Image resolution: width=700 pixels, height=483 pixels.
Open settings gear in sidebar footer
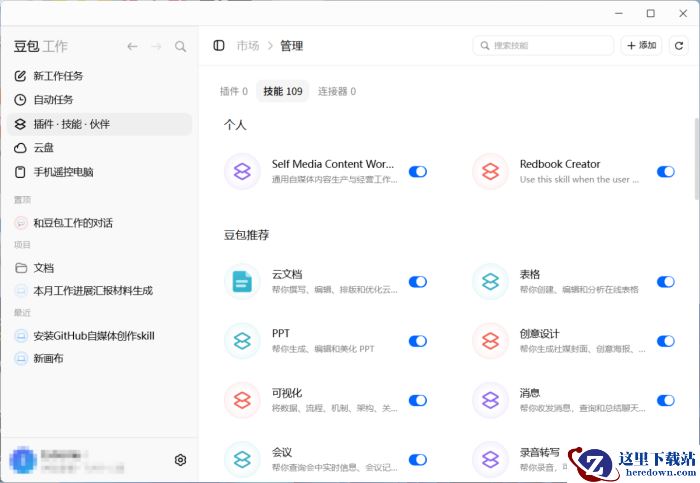click(180, 460)
